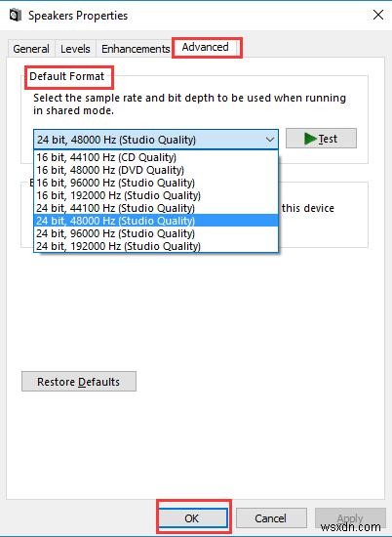The image size is (392, 537).
Task: Select 16 bit, 44100 Hz (CD Quality)
Action: [x=156, y=157]
